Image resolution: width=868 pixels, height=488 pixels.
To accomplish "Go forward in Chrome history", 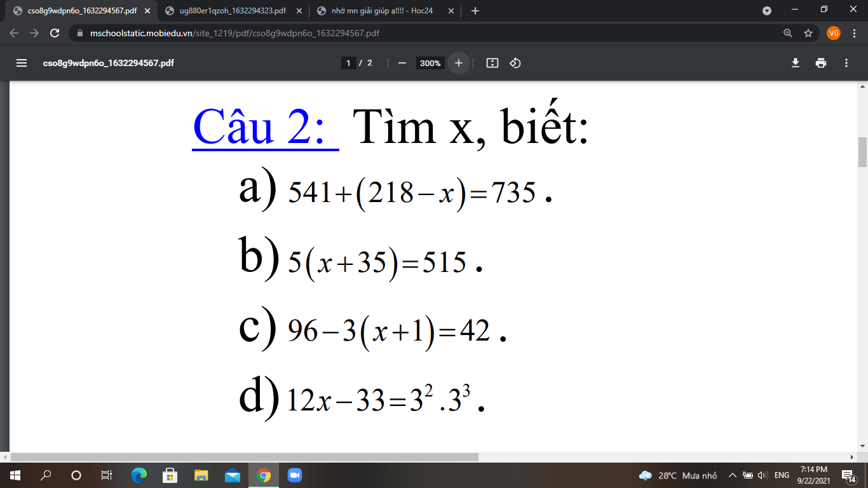I will [x=34, y=33].
